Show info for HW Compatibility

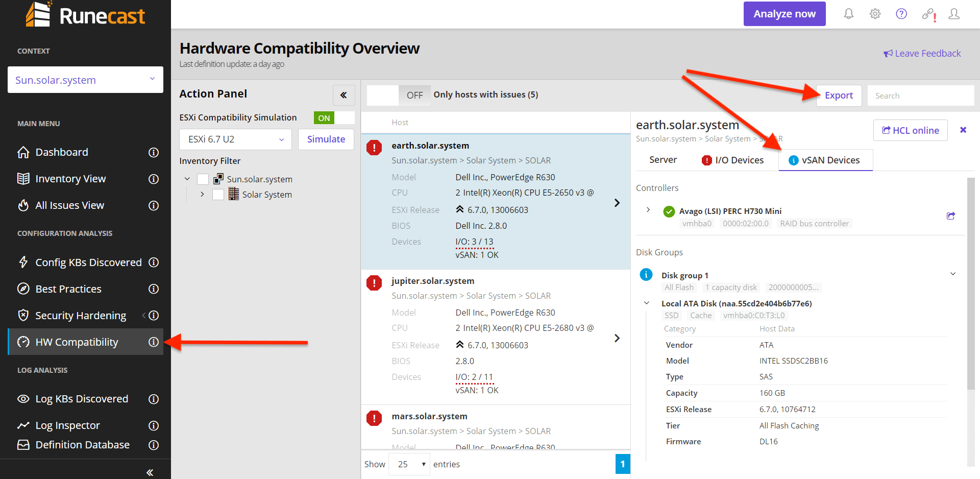click(154, 342)
